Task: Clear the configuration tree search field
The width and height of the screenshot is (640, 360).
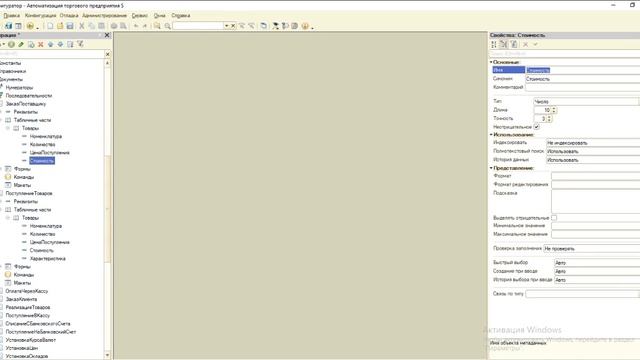Action: [x=108, y=54]
